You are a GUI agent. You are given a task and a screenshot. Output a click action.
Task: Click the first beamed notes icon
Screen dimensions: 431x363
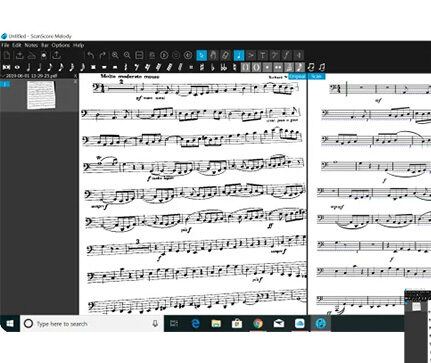(x=311, y=67)
